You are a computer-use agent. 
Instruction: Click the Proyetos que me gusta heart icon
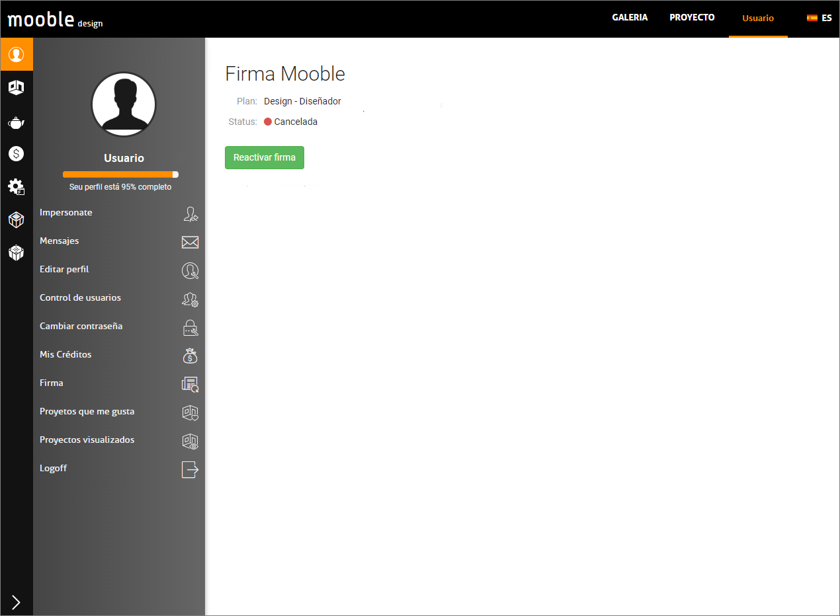pos(190,412)
